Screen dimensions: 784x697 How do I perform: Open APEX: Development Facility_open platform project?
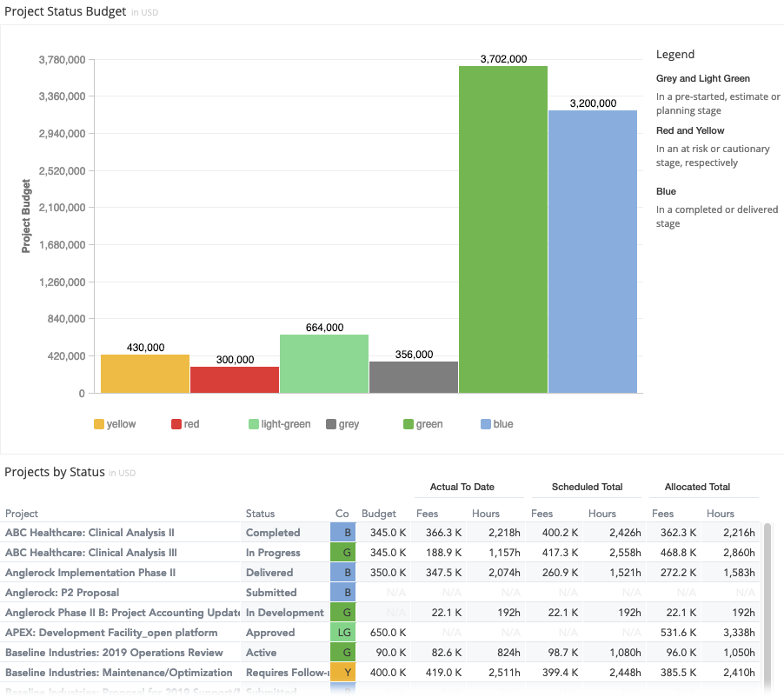pos(111,633)
